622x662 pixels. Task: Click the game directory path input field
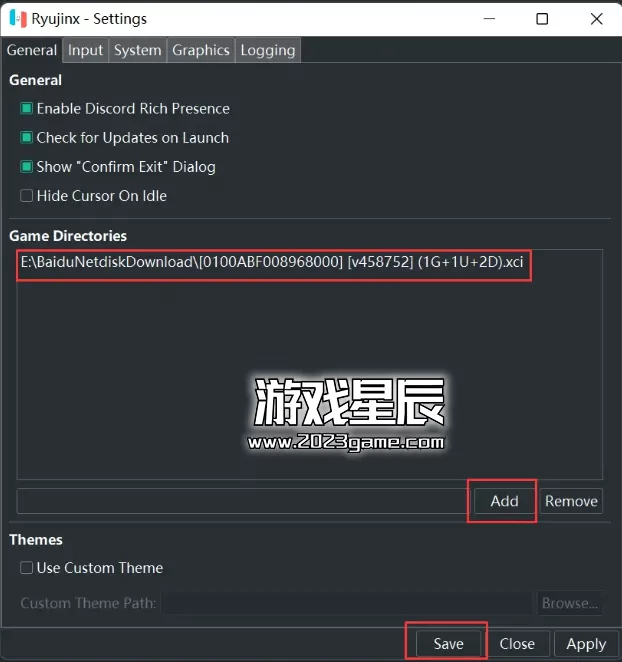(243, 501)
